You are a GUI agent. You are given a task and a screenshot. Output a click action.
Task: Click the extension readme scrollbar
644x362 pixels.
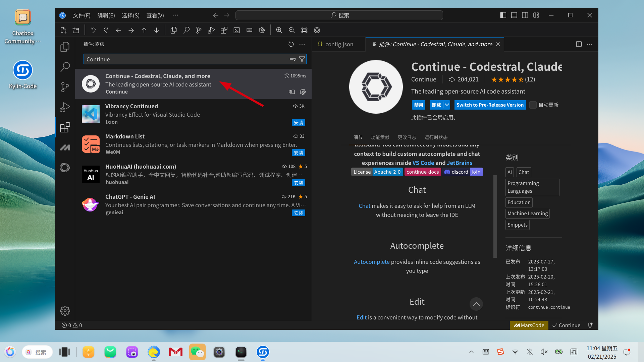coord(495,216)
